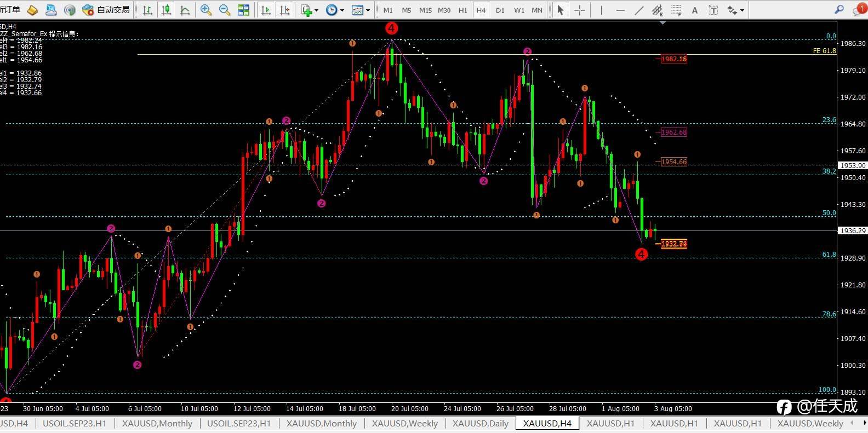
Task: Select the MN monthly timeframe
Action: [537, 10]
